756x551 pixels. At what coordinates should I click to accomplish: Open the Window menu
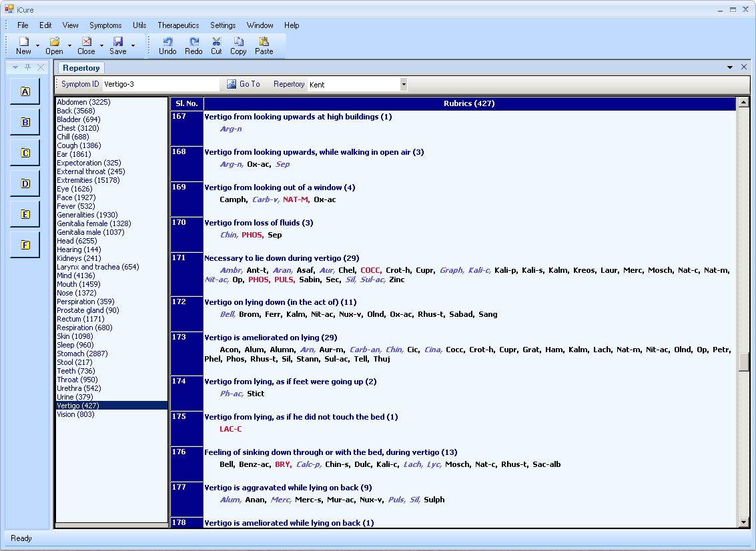pyautogui.click(x=260, y=25)
